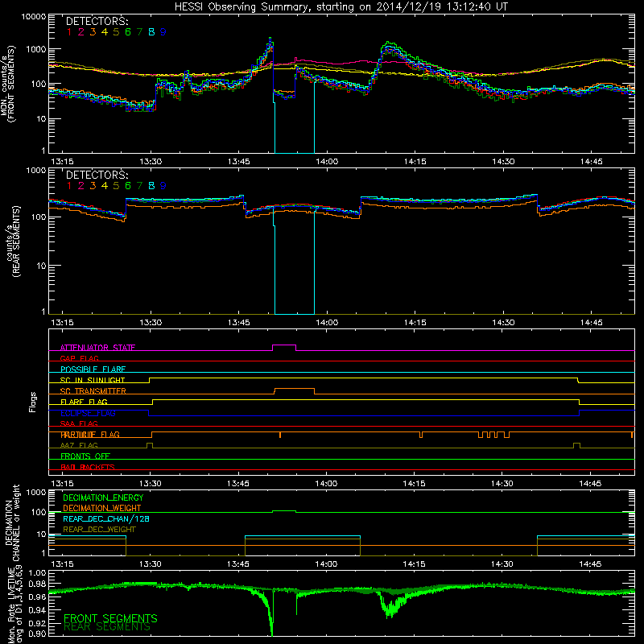Image resolution: width=644 pixels, height=644 pixels.
Task: Click yellow detector 4 in rear segments legend
Action: pos(105,186)
